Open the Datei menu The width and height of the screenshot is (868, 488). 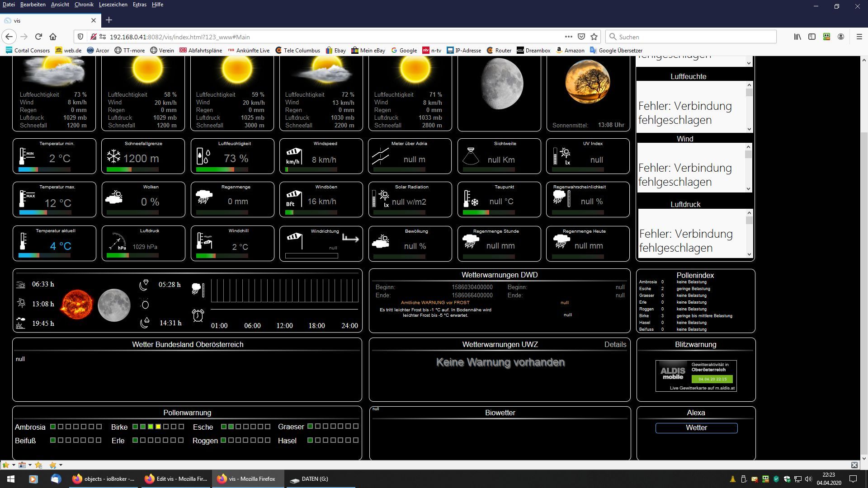(x=9, y=5)
